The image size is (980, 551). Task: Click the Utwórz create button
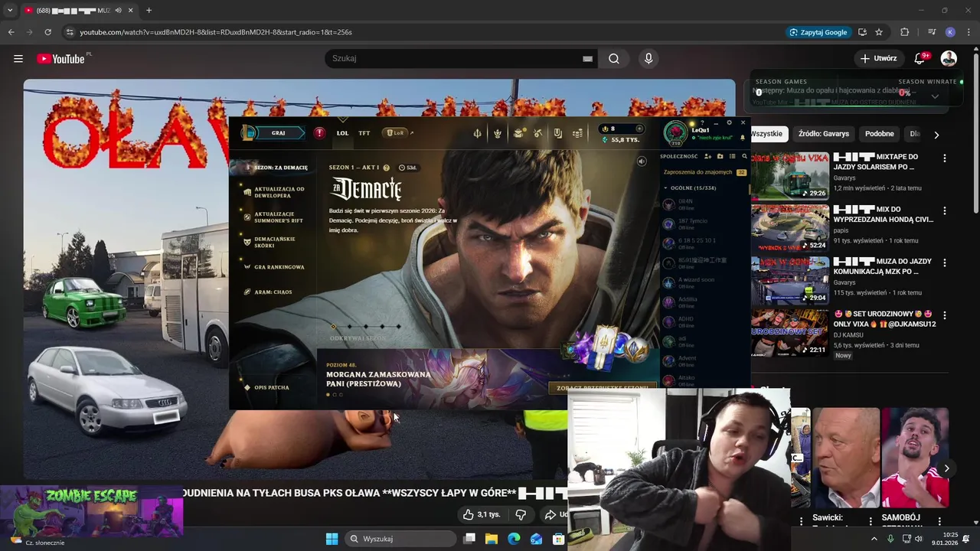pyautogui.click(x=877, y=58)
